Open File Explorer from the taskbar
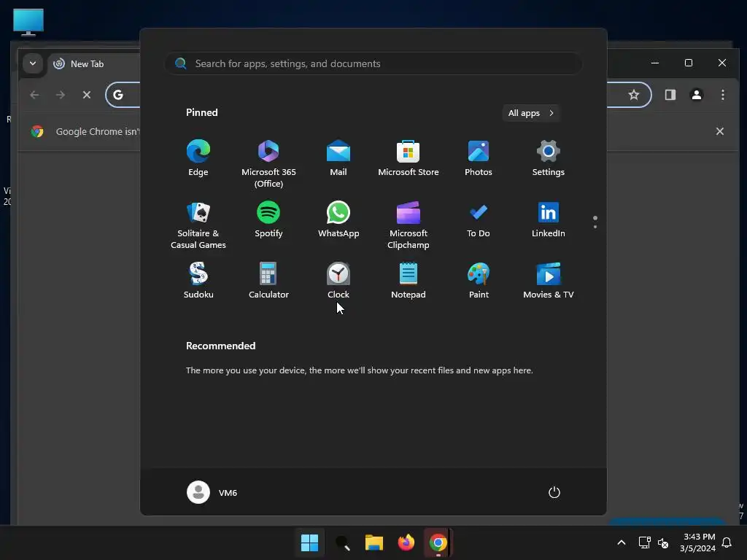 point(374,542)
